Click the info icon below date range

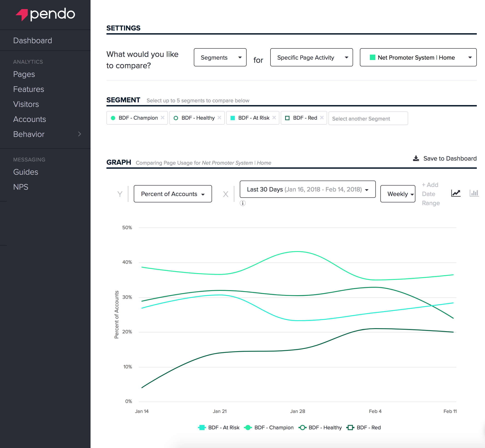(x=242, y=203)
